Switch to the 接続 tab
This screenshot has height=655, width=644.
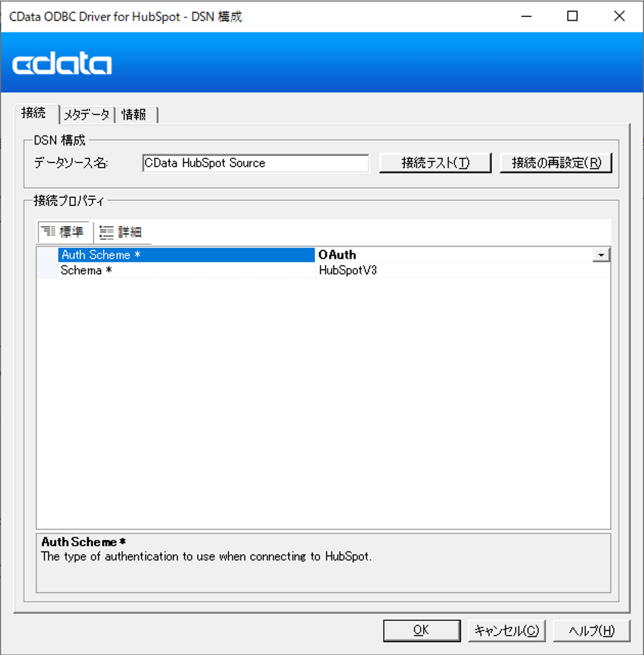(x=34, y=113)
